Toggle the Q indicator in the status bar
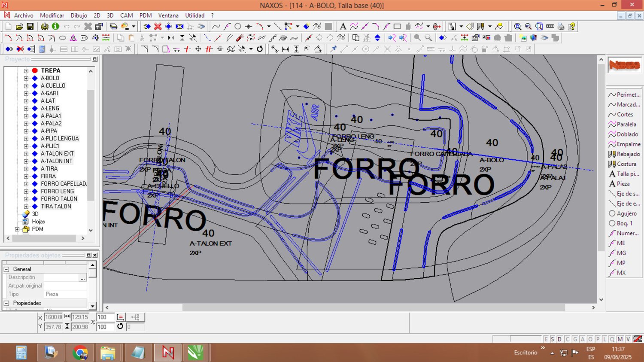The image size is (644, 362). click(x=612, y=339)
